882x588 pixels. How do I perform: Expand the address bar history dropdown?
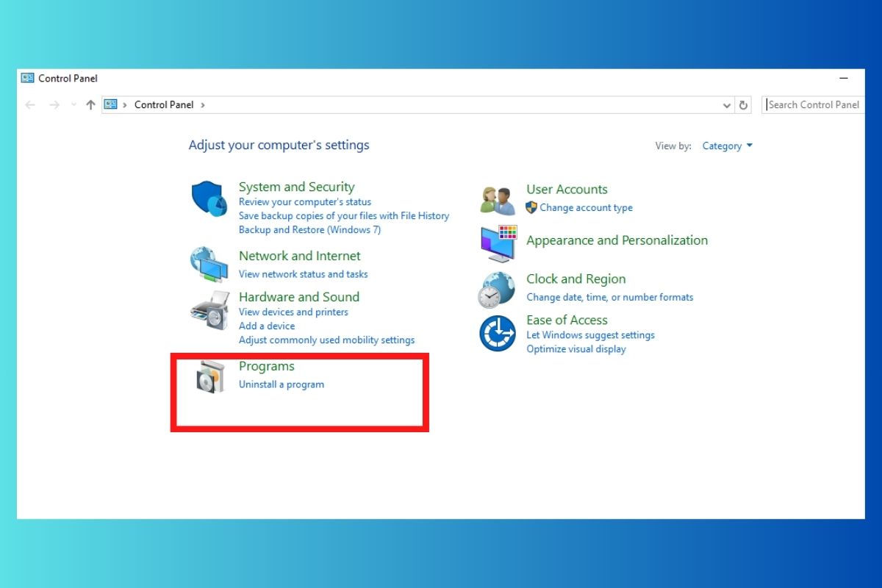728,105
